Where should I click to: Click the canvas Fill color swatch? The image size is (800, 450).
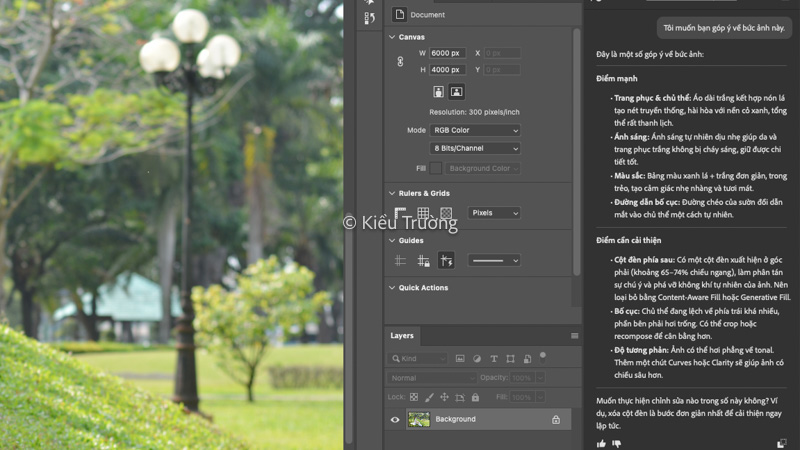(x=435, y=168)
